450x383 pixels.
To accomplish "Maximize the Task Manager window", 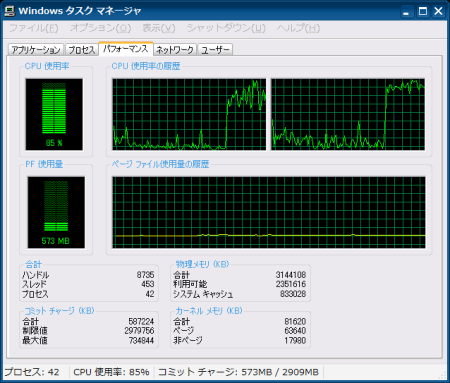I will [x=423, y=11].
